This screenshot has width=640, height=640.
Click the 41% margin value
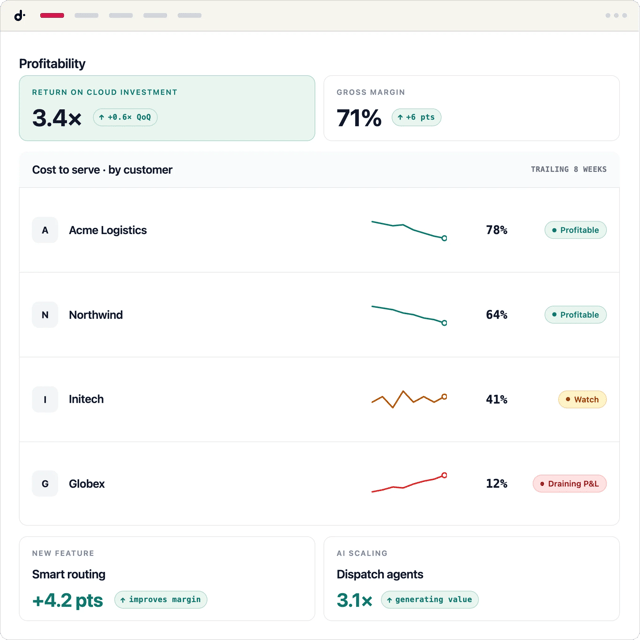point(496,399)
